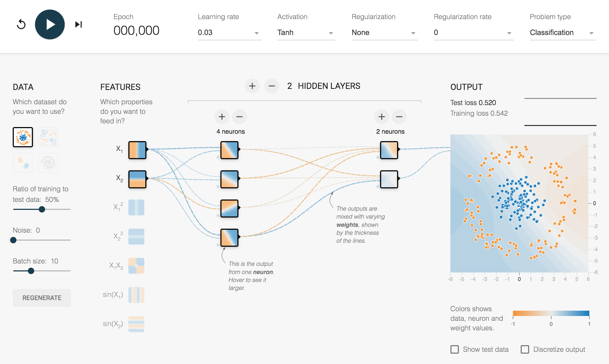Enable the sin(X1) input feature

[136, 295]
